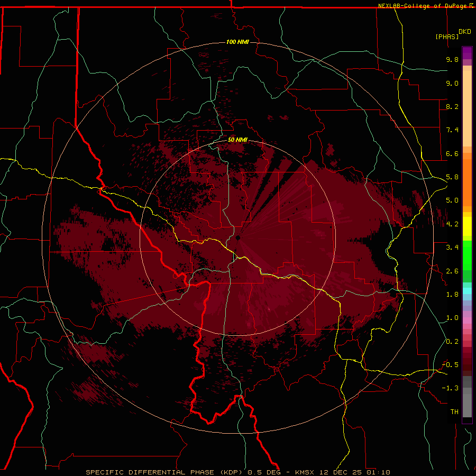Click the bottom caption SPECIFIC DIFFERENTIAL PHASE (KDP)
476x476 pixels.
coord(165,472)
